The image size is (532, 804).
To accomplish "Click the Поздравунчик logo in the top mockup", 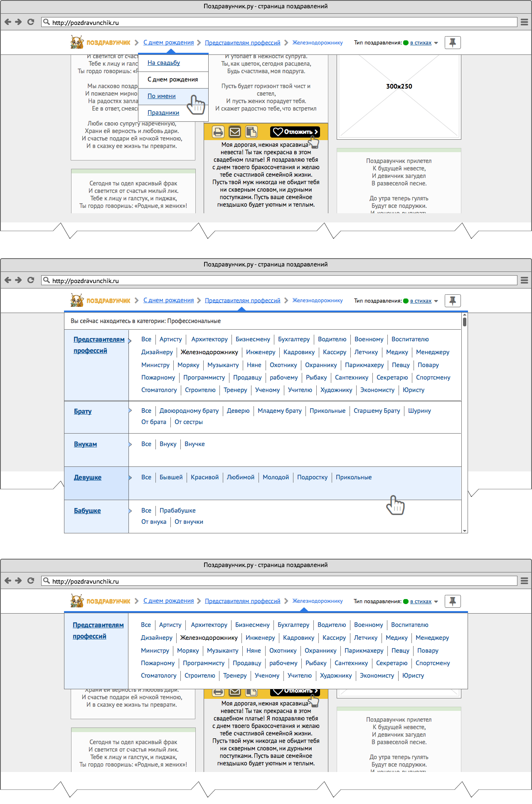I will pos(100,42).
